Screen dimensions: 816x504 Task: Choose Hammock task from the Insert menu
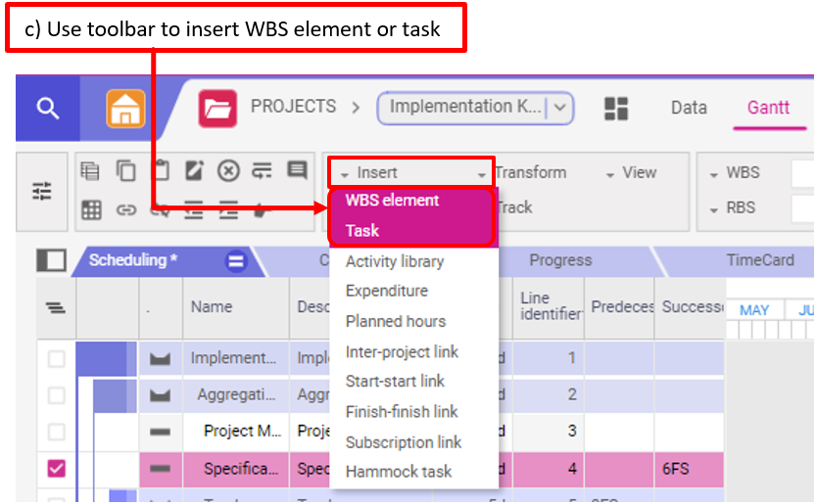click(399, 472)
